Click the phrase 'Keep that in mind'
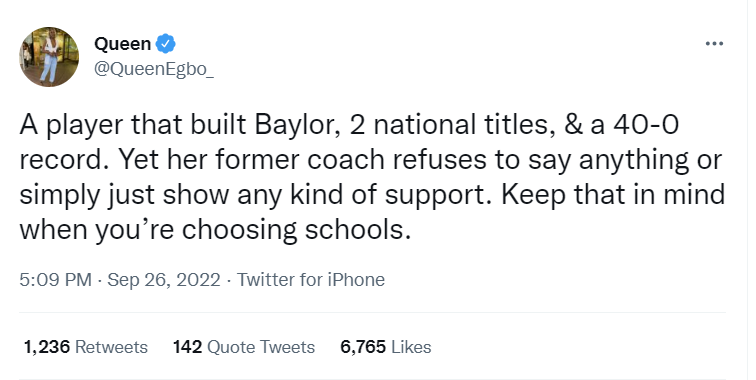Screen dimensions: 756x380 point(613,195)
